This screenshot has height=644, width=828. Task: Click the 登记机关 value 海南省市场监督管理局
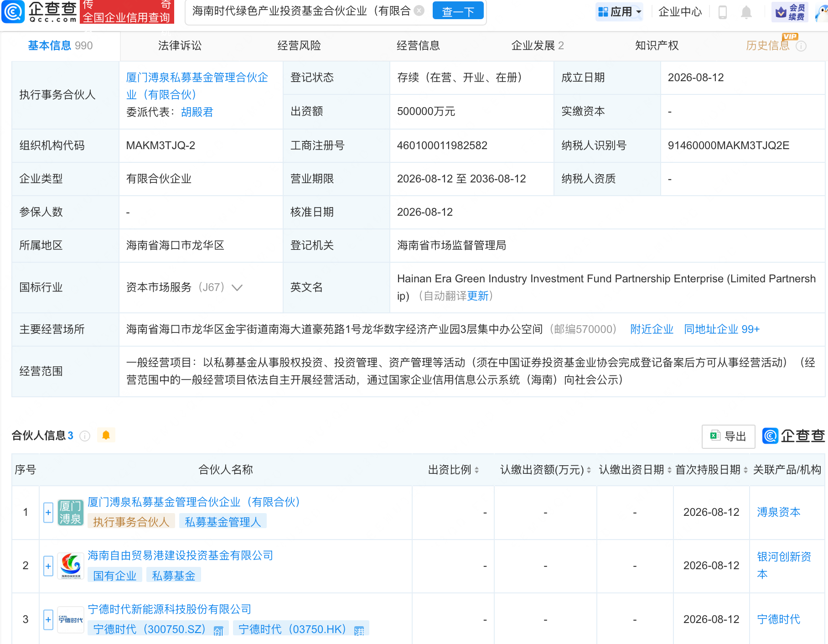(451, 245)
